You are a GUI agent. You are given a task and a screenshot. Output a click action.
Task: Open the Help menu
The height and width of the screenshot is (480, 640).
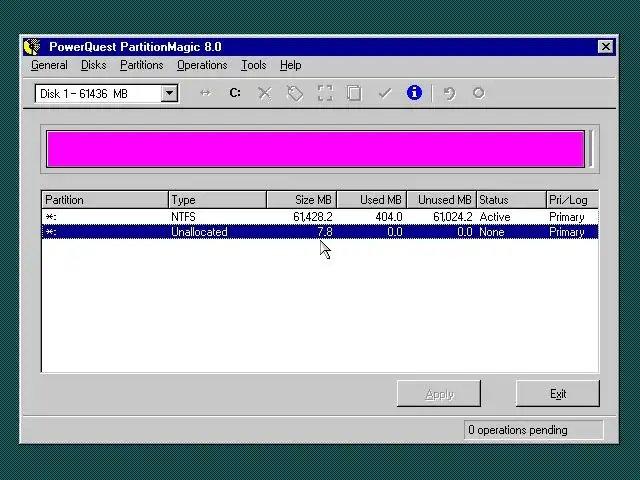click(x=290, y=65)
